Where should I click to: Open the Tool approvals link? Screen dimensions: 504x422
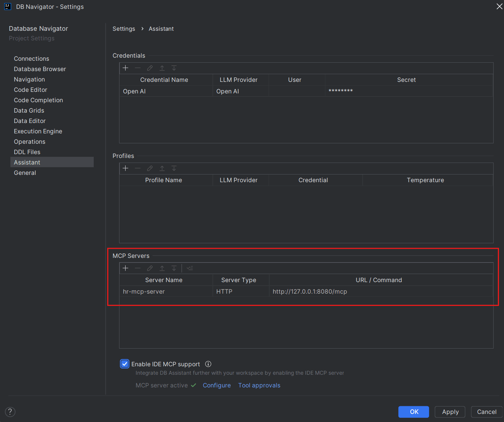pos(259,385)
